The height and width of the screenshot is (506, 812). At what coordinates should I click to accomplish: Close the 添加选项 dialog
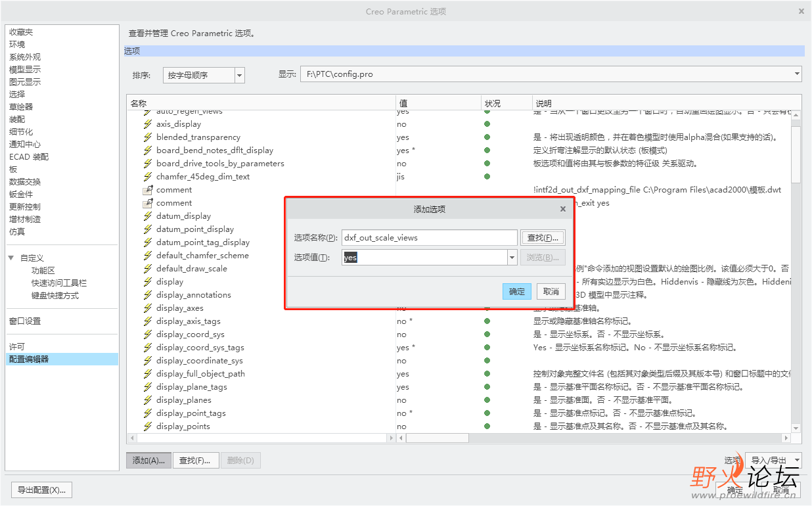coord(563,209)
